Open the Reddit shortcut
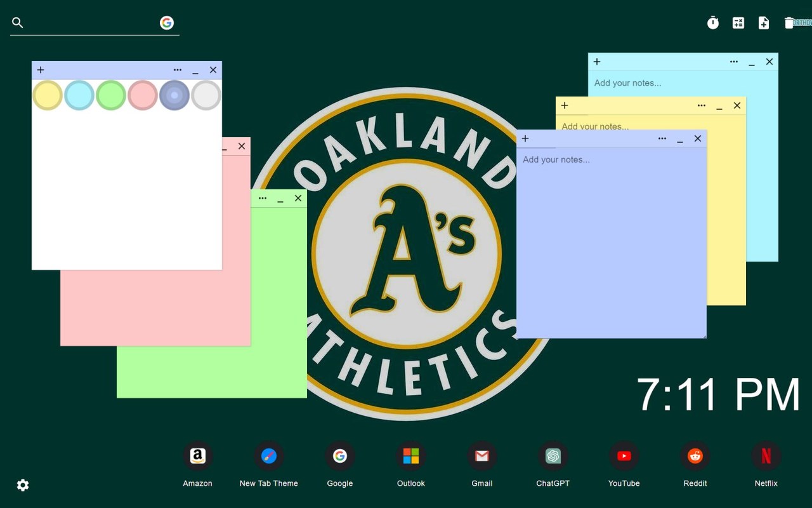This screenshot has width=812, height=508. pyautogui.click(x=695, y=456)
